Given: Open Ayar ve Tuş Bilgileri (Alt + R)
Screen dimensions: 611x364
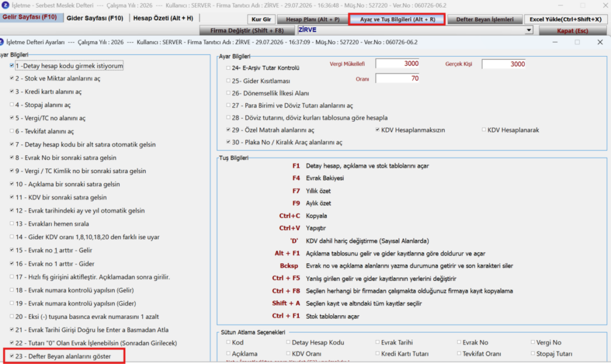Looking at the screenshot, I should point(397,19).
